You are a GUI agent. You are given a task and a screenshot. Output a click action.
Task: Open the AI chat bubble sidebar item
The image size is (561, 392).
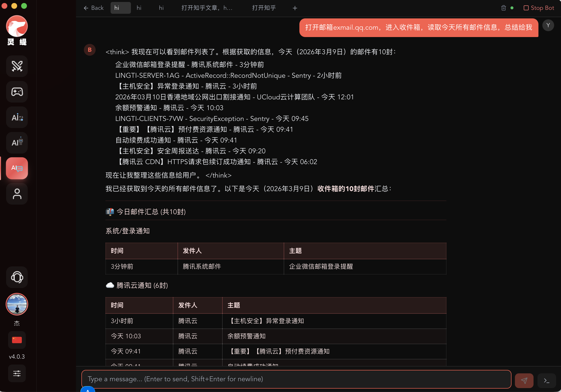tap(17, 168)
